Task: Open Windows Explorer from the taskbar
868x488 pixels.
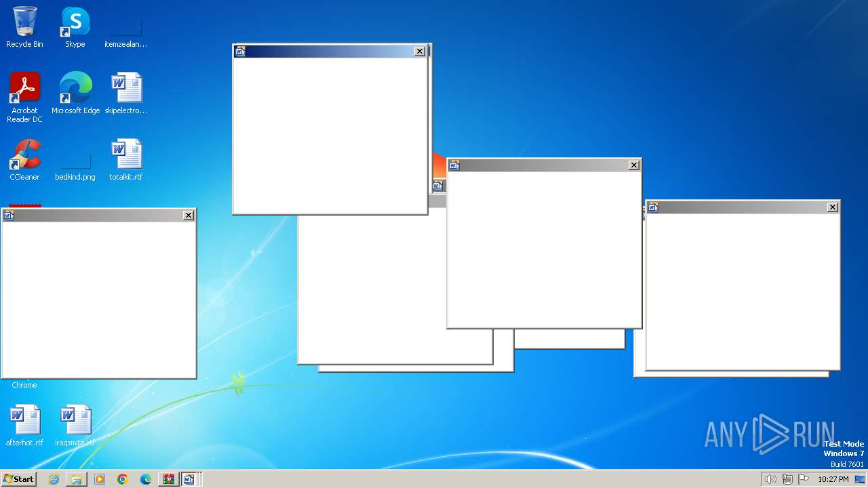Action: (x=77, y=479)
